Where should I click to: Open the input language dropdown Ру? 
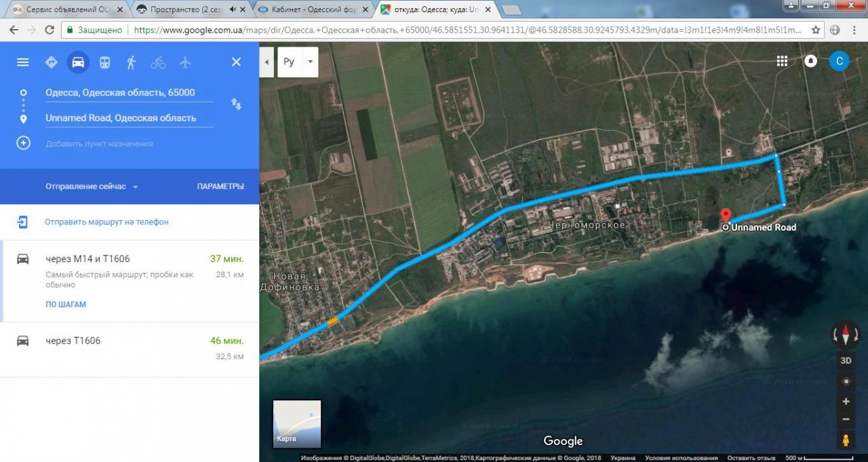coord(298,62)
